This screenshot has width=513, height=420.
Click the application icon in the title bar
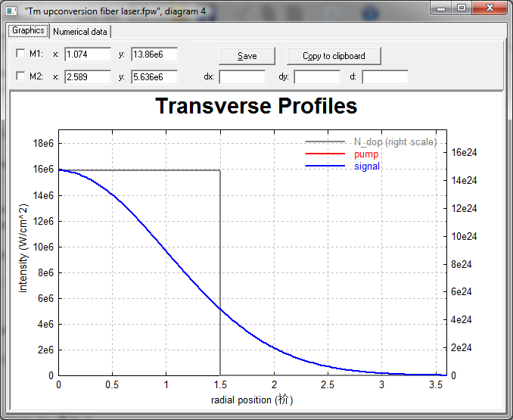click(11, 11)
